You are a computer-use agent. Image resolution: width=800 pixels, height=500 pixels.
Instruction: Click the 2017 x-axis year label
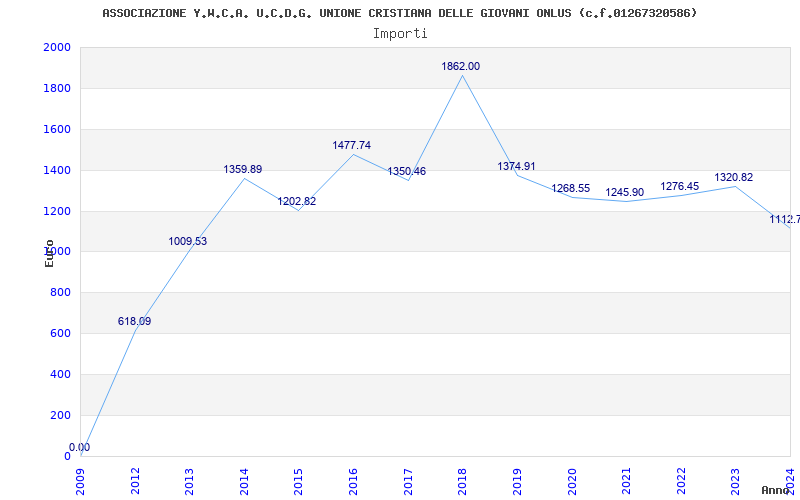point(408,481)
